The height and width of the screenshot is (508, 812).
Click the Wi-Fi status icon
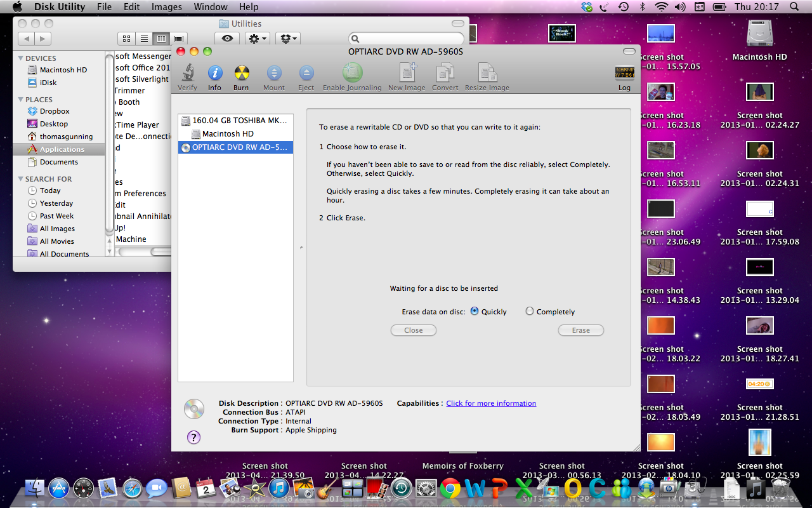tap(662, 7)
